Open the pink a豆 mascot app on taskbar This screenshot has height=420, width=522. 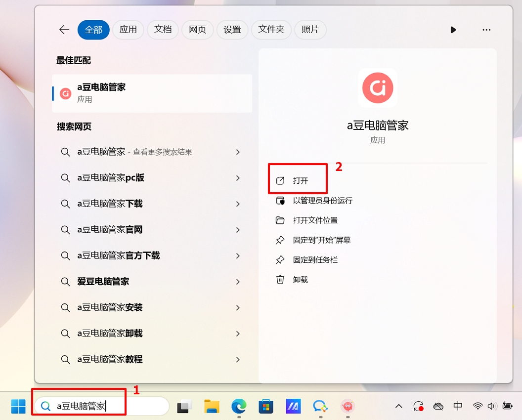click(x=348, y=406)
